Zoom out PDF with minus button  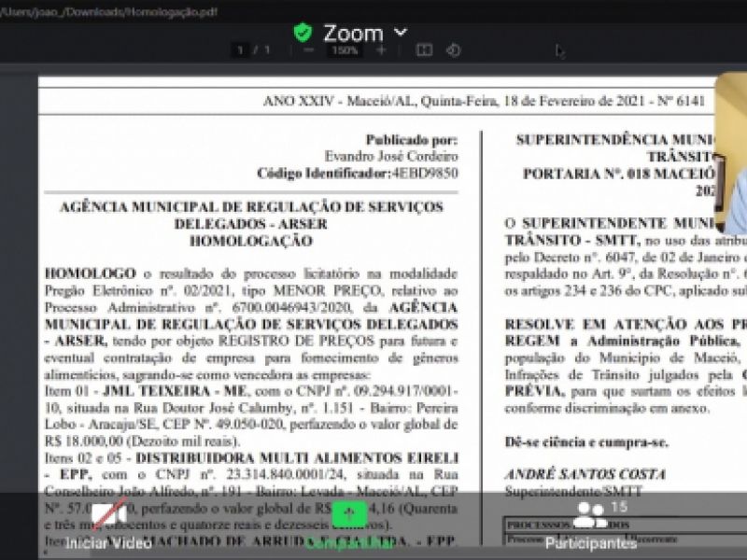coord(309,50)
